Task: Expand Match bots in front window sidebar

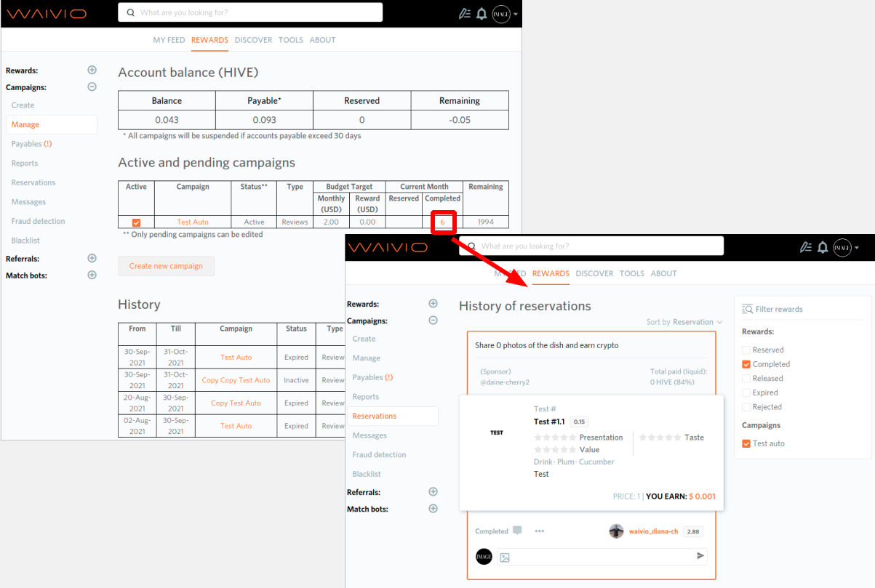Action: [x=433, y=509]
